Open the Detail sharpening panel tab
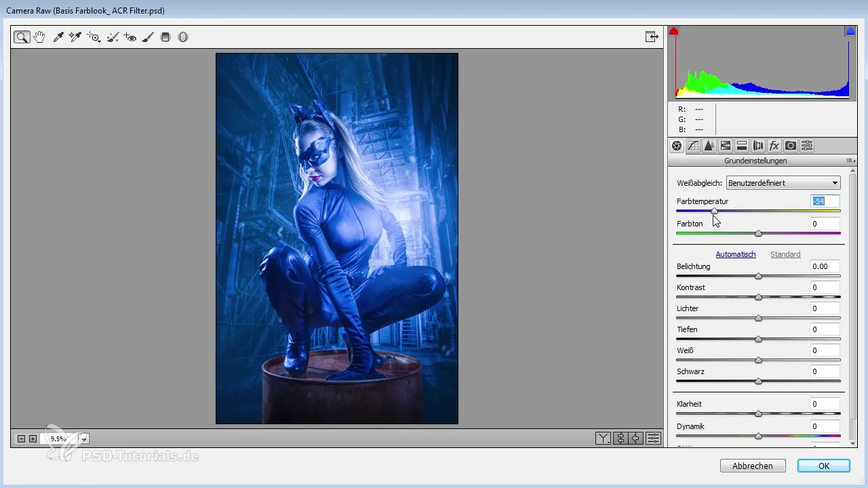The image size is (868, 488). tap(709, 146)
